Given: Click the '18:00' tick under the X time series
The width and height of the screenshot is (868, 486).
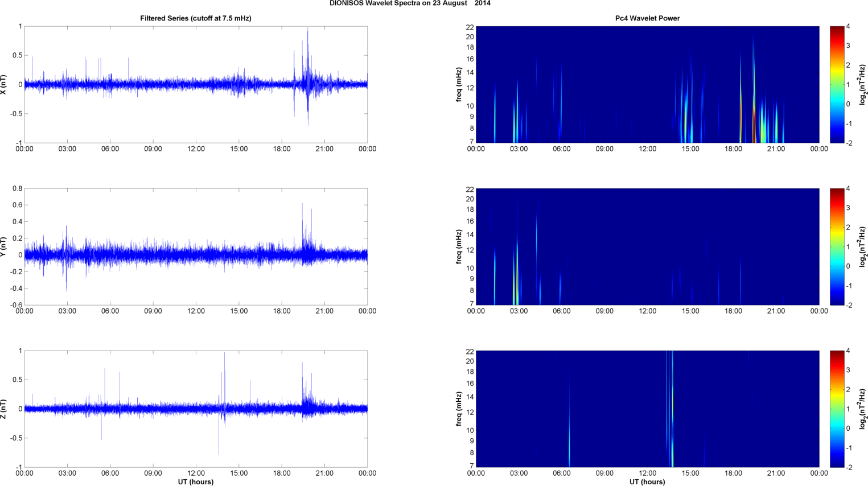Looking at the screenshot, I should pos(282,149).
